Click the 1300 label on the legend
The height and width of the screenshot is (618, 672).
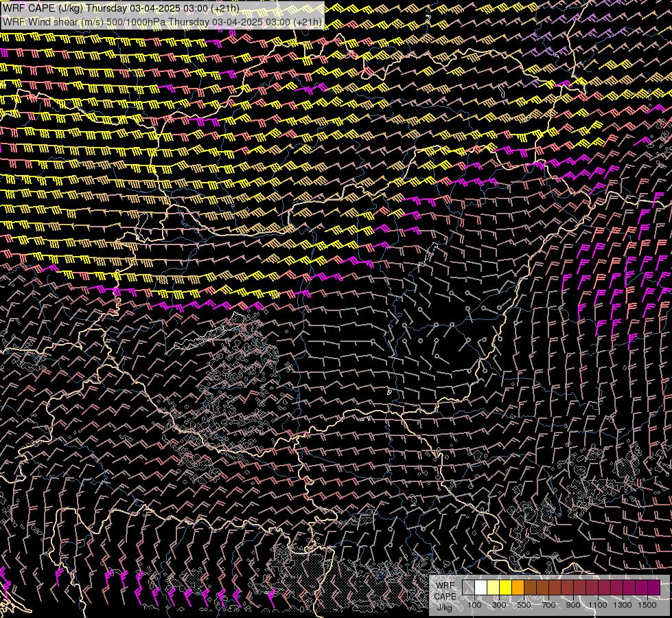pos(623,605)
